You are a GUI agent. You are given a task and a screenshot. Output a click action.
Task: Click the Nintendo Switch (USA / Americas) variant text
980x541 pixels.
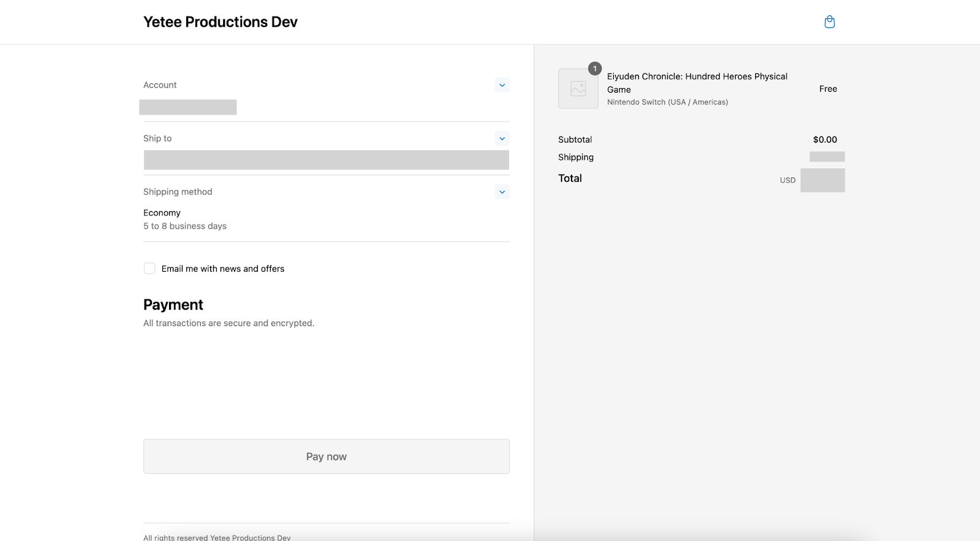click(668, 102)
